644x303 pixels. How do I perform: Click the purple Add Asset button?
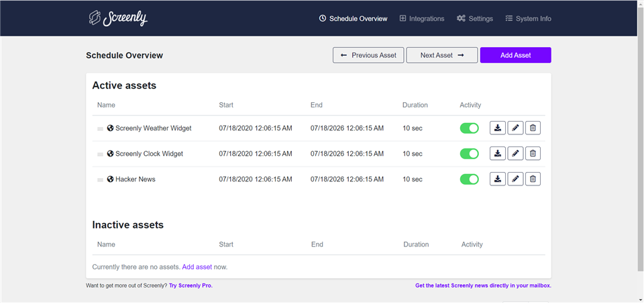[x=515, y=55]
